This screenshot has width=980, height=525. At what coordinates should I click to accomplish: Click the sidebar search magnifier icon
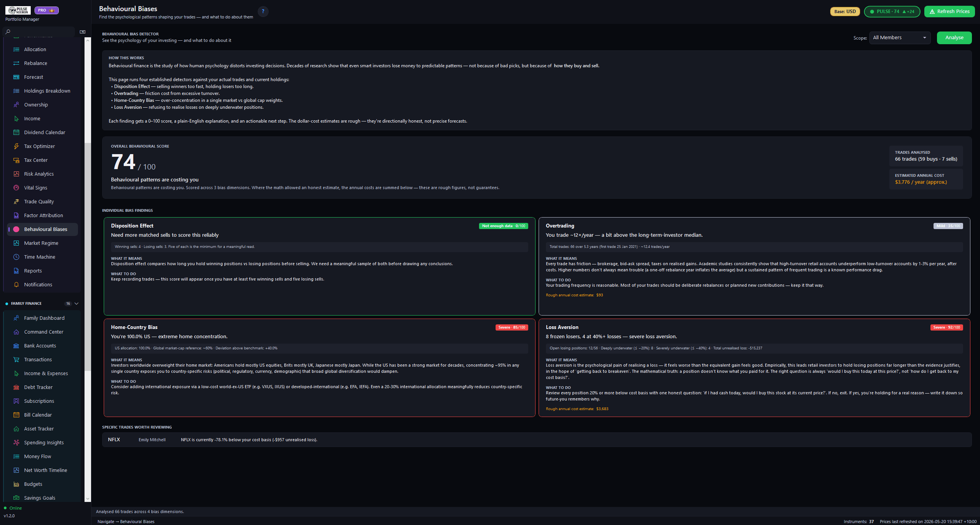[8, 32]
